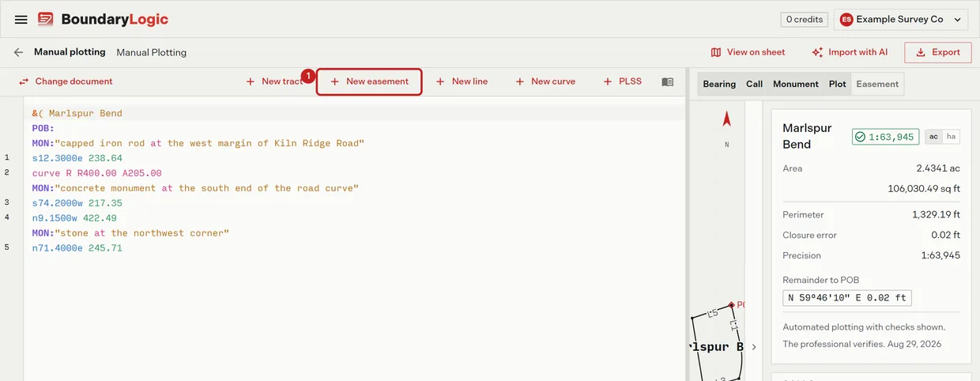Click the Remainder to POB field
This screenshot has height=381, width=980.
coord(847,298)
